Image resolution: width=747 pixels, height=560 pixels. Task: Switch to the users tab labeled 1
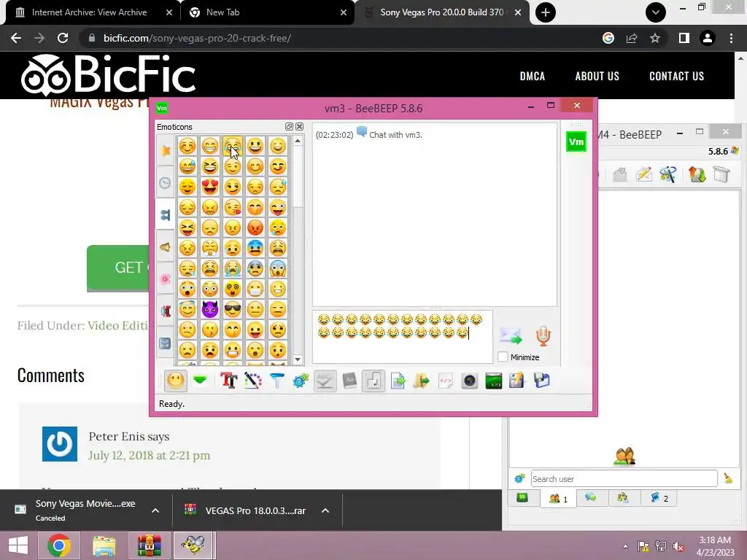tap(558, 499)
